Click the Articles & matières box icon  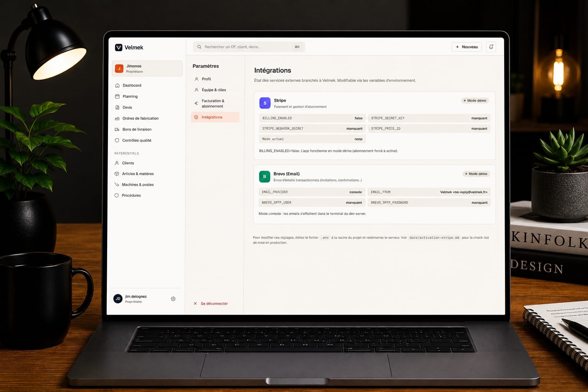click(117, 174)
